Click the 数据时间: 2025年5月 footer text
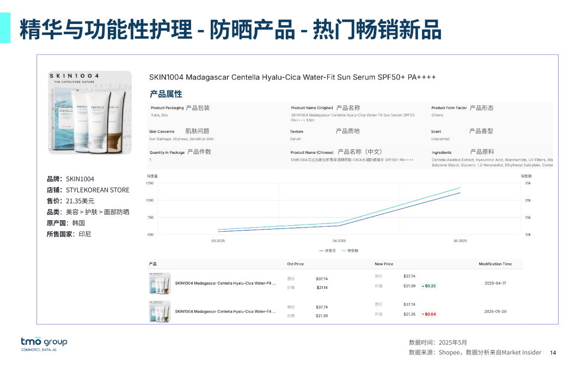The width and height of the screenshot is (588, 368). point(438,342)
